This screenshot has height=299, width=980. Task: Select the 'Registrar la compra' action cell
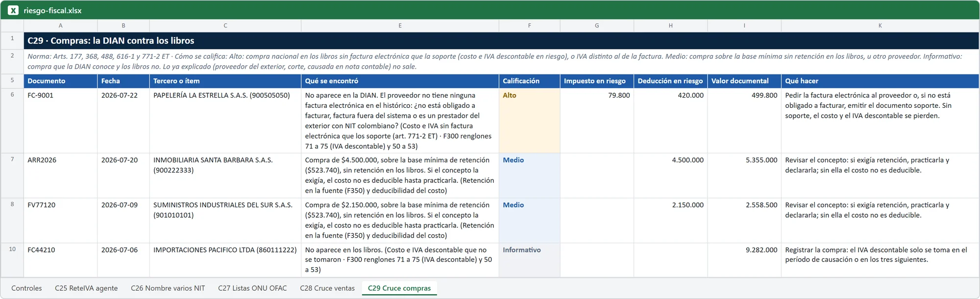(x=880, y=260)
